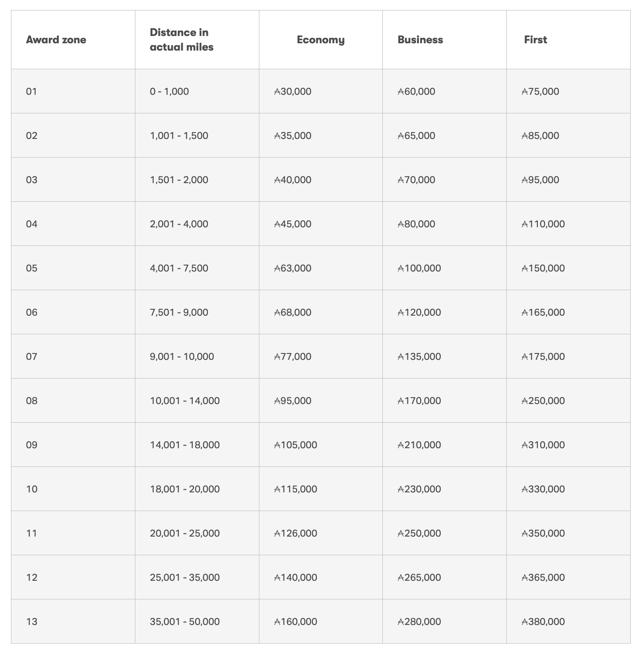Select the 35,001 - 50,000 distance cell

click(185, 622)
